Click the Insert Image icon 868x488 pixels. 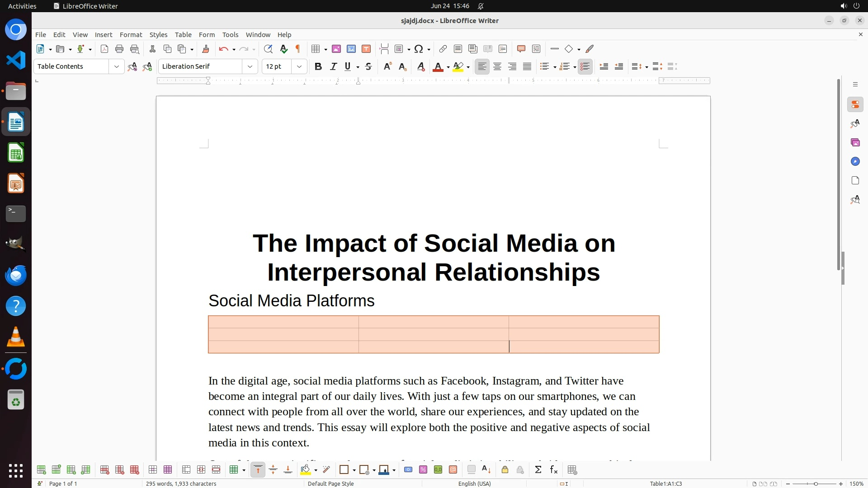click(336, 49)
